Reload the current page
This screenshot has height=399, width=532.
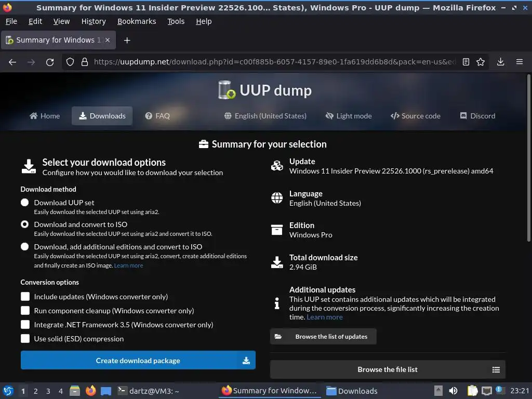click(50, 62)
